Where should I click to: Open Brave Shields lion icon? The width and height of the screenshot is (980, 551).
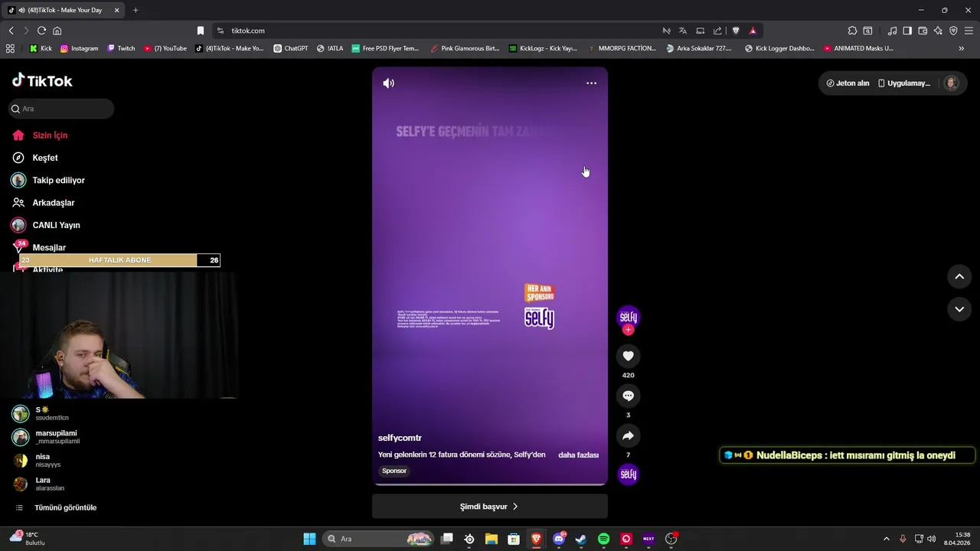[736, 31]
